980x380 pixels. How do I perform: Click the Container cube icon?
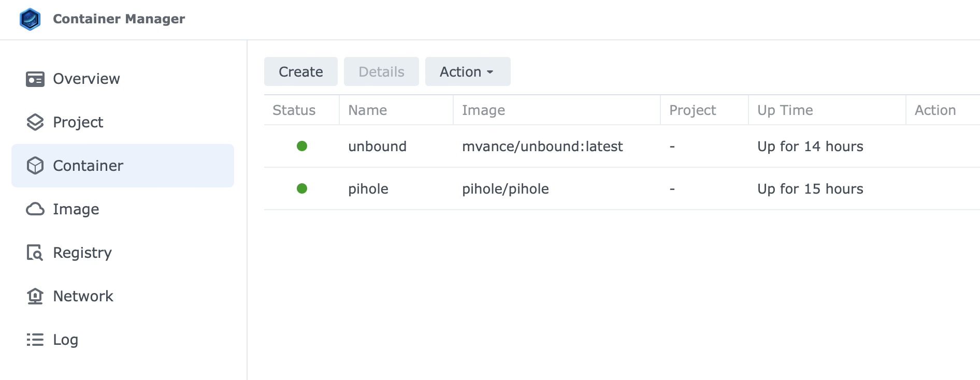coord(35,166)
